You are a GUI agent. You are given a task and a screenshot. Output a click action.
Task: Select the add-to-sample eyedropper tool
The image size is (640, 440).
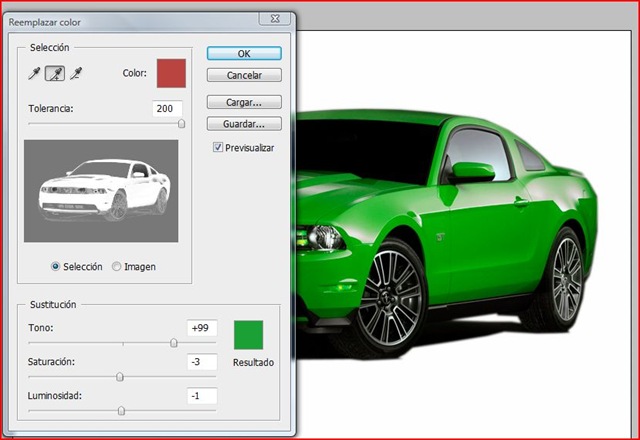(x=54, y=73)
